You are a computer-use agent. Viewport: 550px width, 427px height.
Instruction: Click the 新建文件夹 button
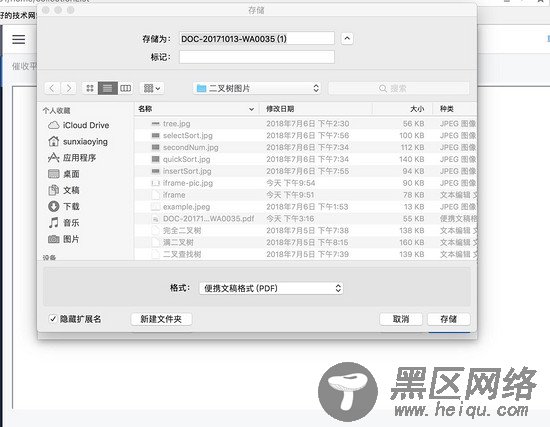(161, 319)
